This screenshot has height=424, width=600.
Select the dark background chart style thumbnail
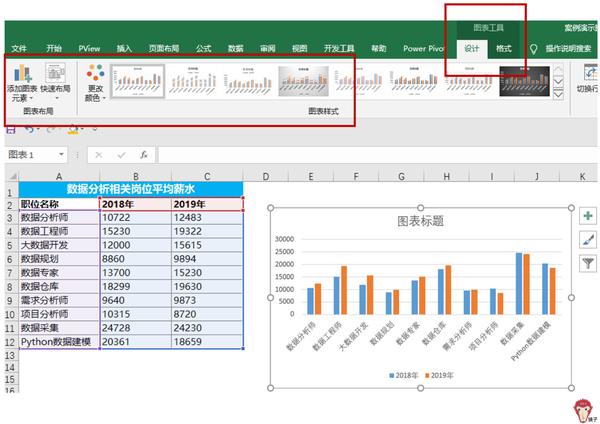click(524, 81)
